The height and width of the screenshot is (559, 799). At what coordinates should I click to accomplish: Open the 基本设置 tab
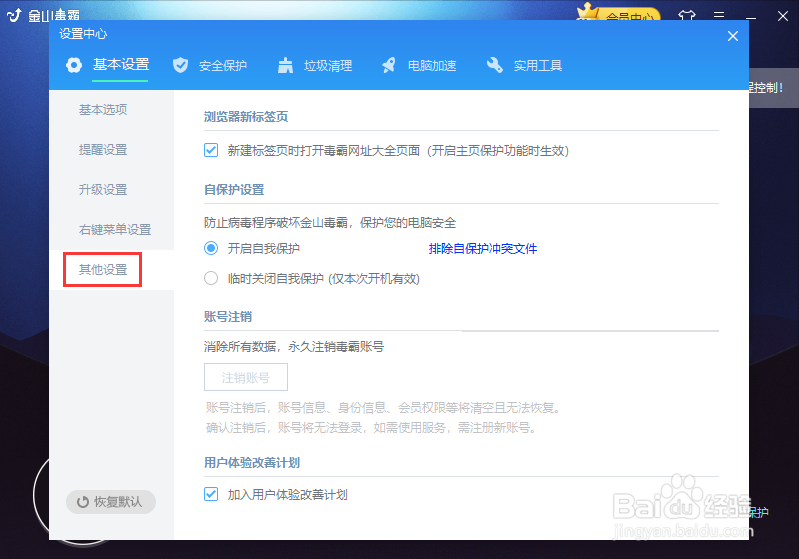click(121, 65)
